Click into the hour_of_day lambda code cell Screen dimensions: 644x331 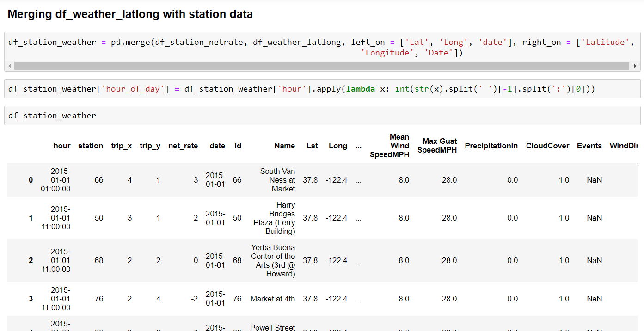click(x=322, y=89)
